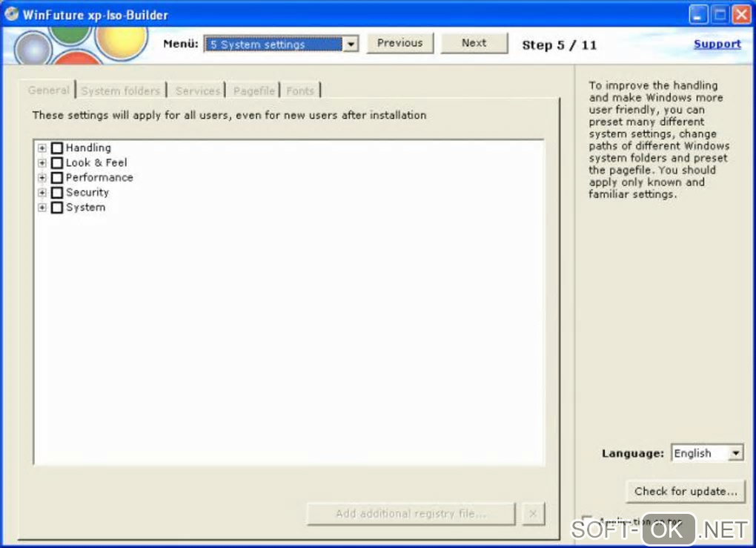Viewport: 756px width, 548px height.
Task: Expand the Handling tree node
Action: [42, 148]
